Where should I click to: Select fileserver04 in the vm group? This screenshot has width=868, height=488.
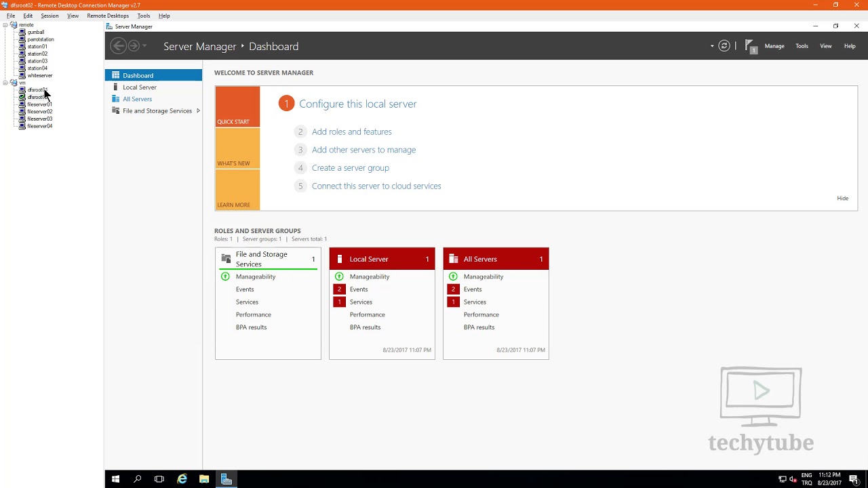click(39, 126)
